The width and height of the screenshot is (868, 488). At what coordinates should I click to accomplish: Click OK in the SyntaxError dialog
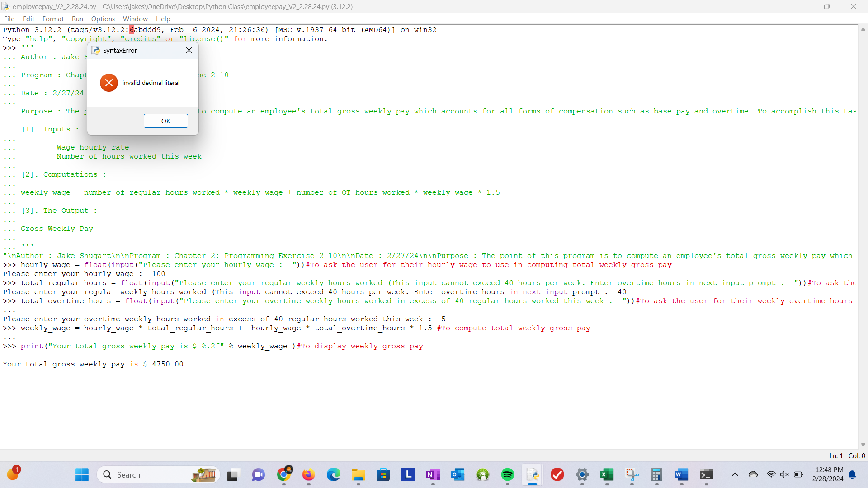[165, 121]
